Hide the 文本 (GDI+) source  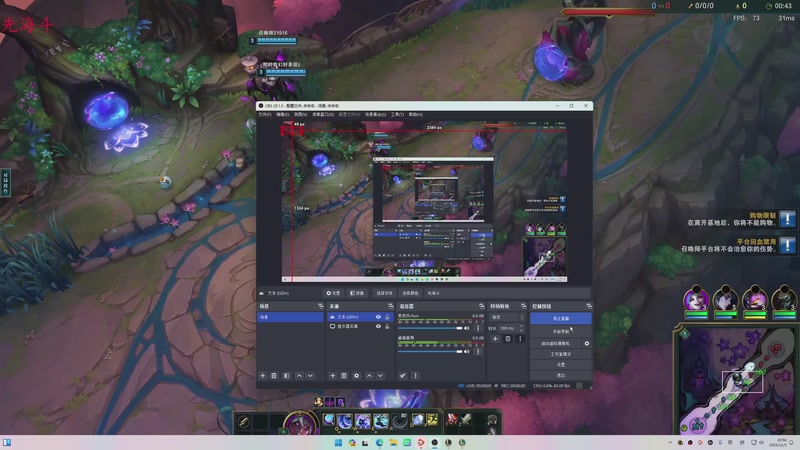pyautogui.click(x=378, y=317)
